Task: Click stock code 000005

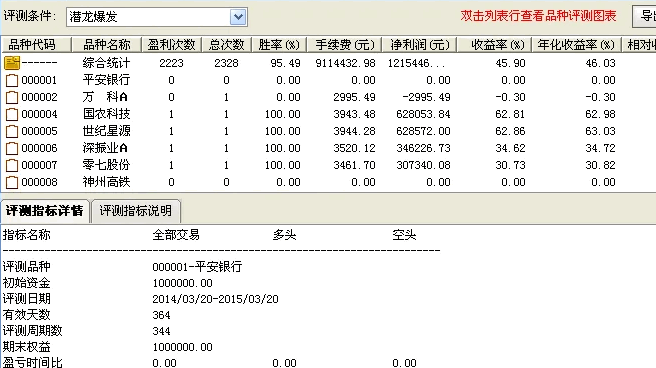Action: pyautogui.click(x=39, y=131)
